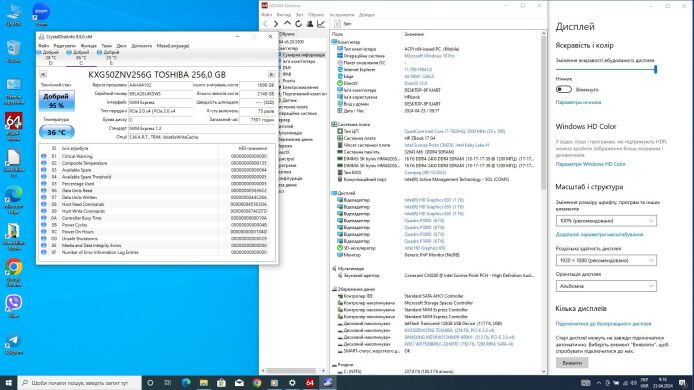Show next disk in CrystalDiskInfo
Image resolution: width=694 pixels, height=390 pixels.
pyautogui.click(x=271, y=74)
